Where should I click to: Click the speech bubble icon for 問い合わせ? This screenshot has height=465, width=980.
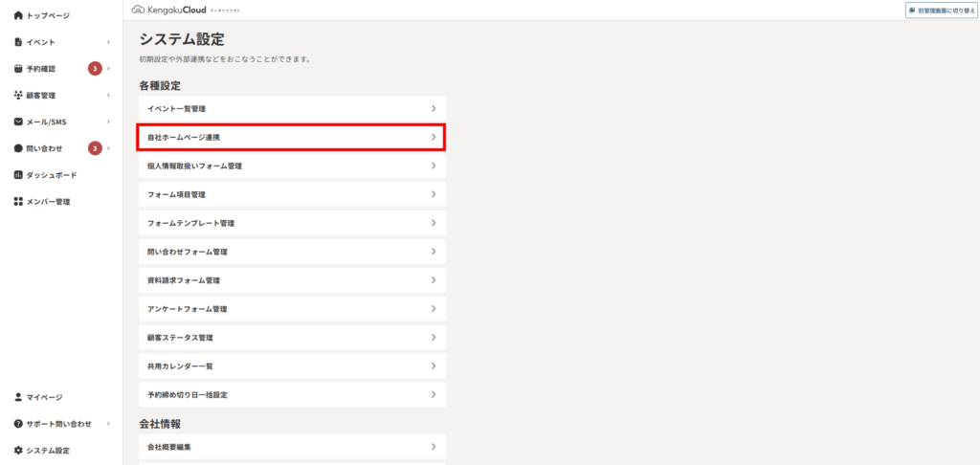[x=18, y=148]
